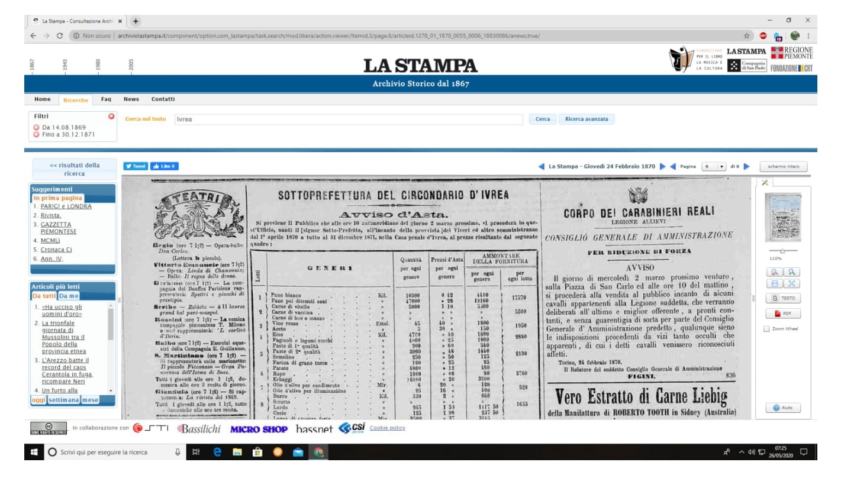Open the 'GAZZETTA PIEMONTESE' suggestion
The image size is (844, 504).
pos(59,228)
